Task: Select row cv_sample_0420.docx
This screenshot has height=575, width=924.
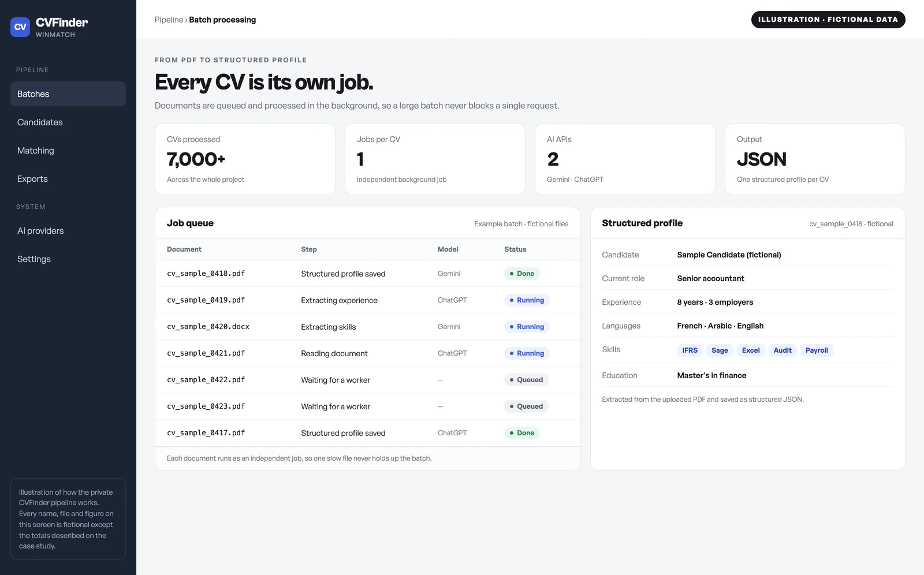Action: [x=368, y=327]
